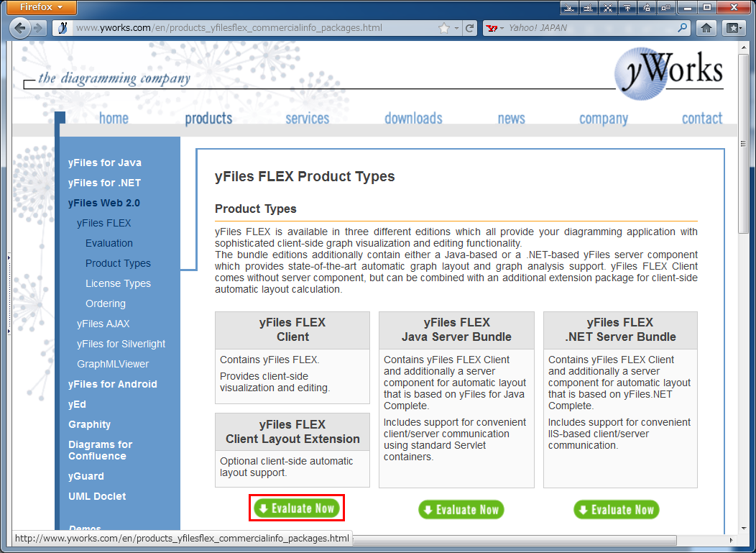Screen dimensions: 756x553
Task: Go back with the browser Back arrow
Action: [x=19, y=28]
